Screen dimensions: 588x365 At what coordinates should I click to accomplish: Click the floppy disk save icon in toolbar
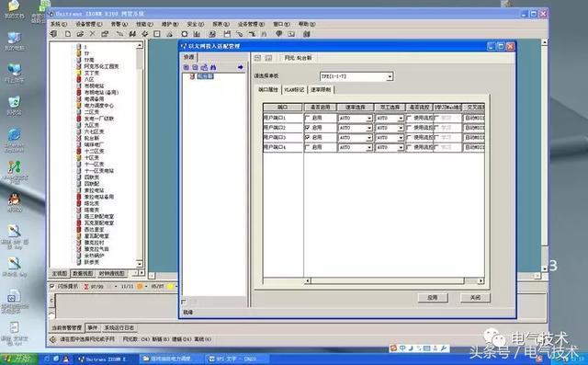point(227,34)
